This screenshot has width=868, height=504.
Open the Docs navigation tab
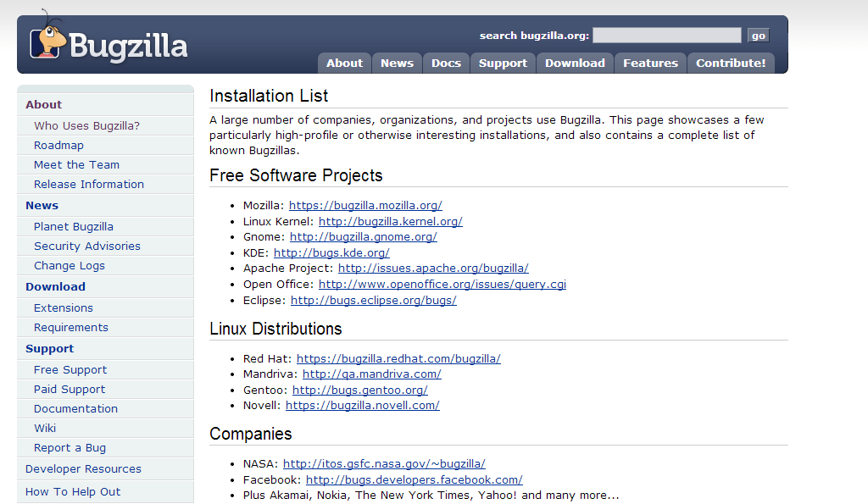(x=446, y=64)
